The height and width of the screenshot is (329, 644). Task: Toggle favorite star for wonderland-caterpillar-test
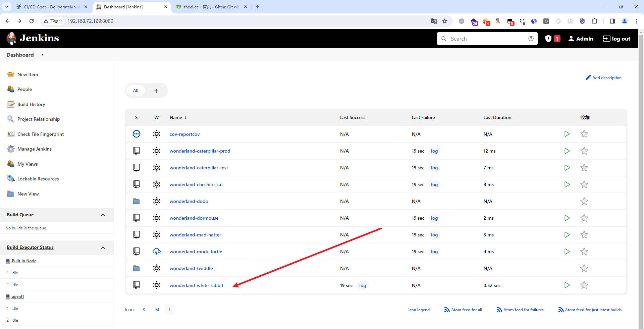584,168
